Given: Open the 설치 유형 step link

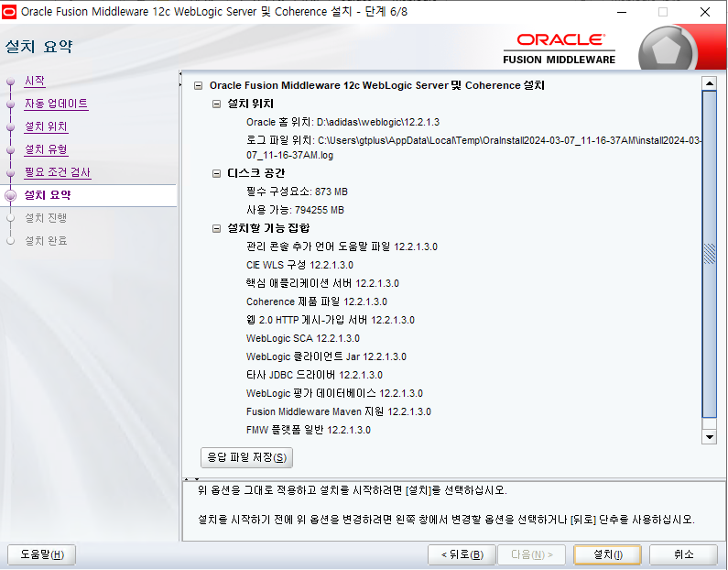Looking at the screenshot, I should point(46,149).
